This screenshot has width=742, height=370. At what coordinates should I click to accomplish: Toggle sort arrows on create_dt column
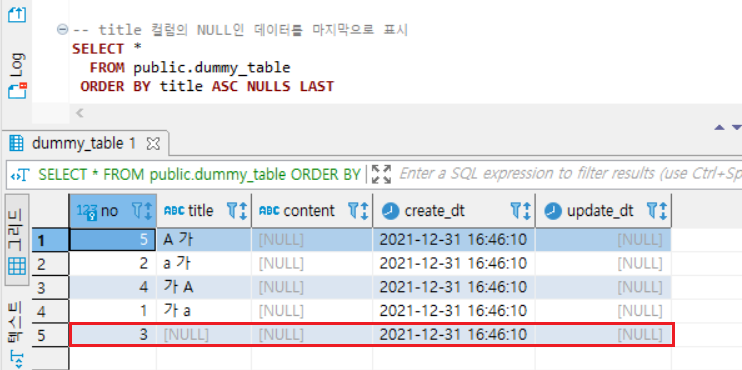(x=527, y=211)
